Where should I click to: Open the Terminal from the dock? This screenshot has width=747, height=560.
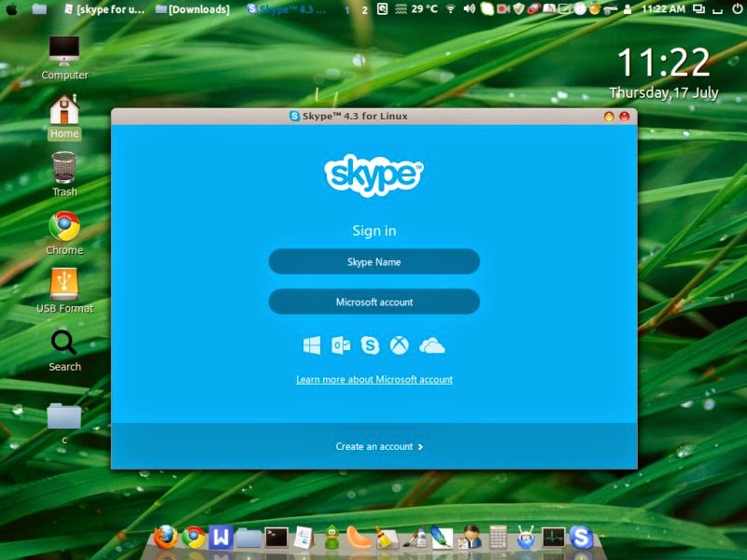click(x=276, y=539)
